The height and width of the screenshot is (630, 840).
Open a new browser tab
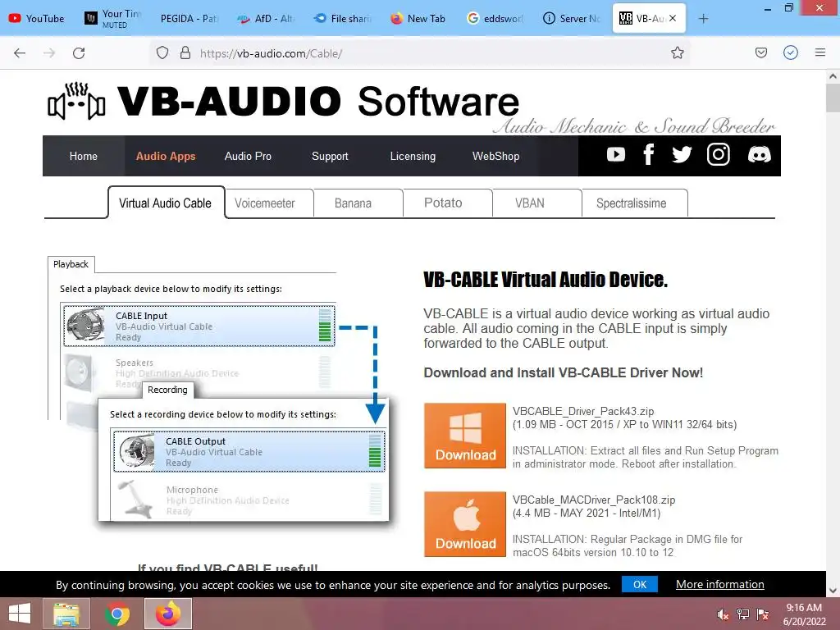(x=703, y=19)
